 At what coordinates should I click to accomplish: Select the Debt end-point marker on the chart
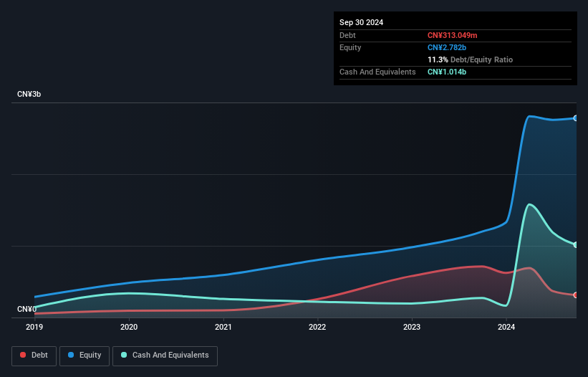click(x=576, y=295)
